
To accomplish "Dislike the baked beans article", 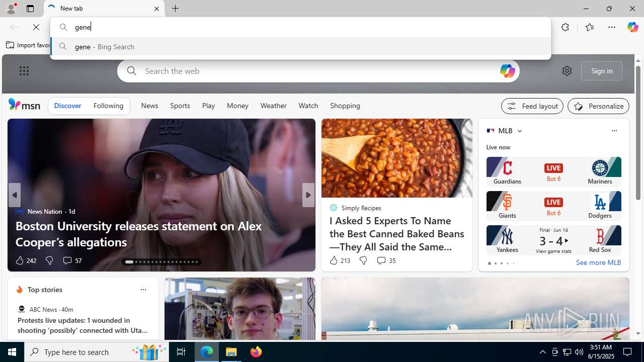I will click(363, 260).
